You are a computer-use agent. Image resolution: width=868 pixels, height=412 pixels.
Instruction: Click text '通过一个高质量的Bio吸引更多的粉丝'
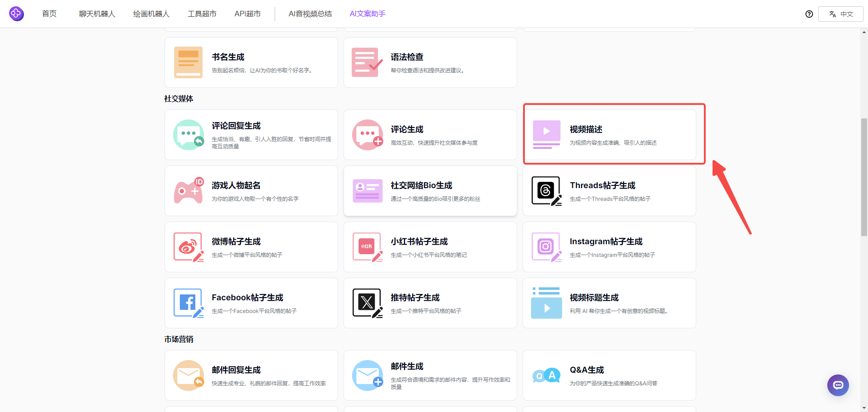click(x=435, y=199)
